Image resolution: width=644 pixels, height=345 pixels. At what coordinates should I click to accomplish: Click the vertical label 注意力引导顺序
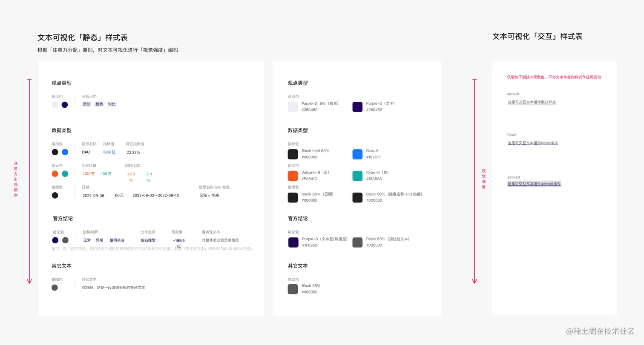16,179
